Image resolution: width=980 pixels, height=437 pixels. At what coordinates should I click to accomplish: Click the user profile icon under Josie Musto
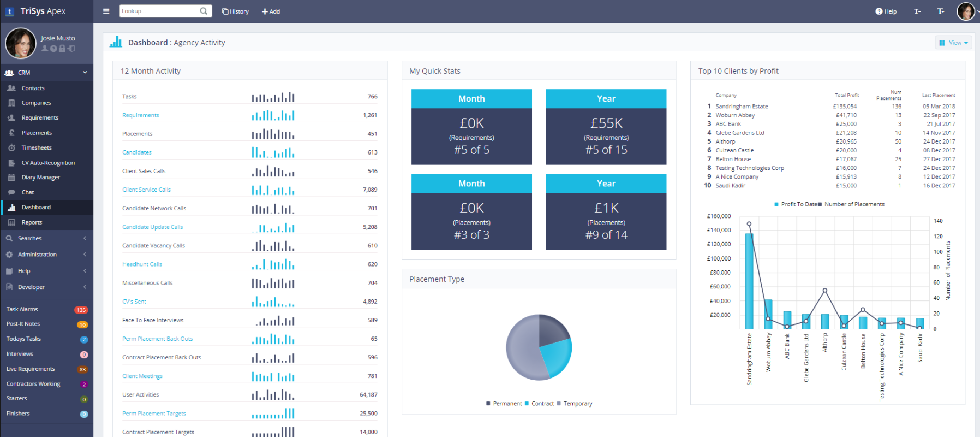pyautogui.click(x=45, y=49)
